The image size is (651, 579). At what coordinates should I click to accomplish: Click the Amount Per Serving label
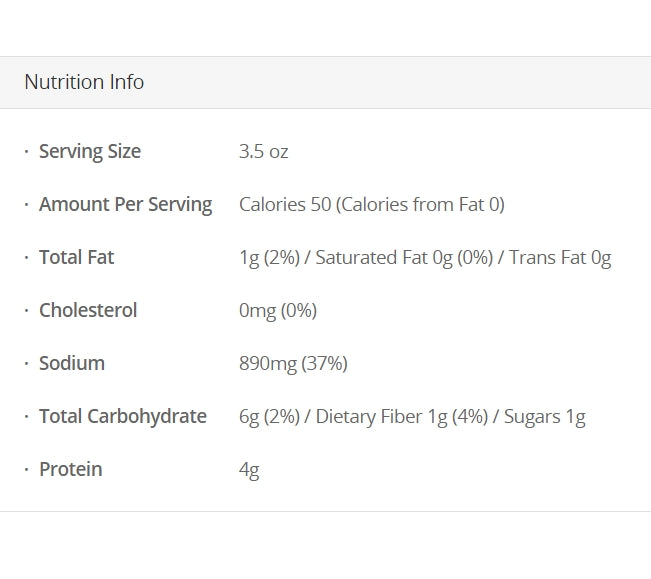125,205
